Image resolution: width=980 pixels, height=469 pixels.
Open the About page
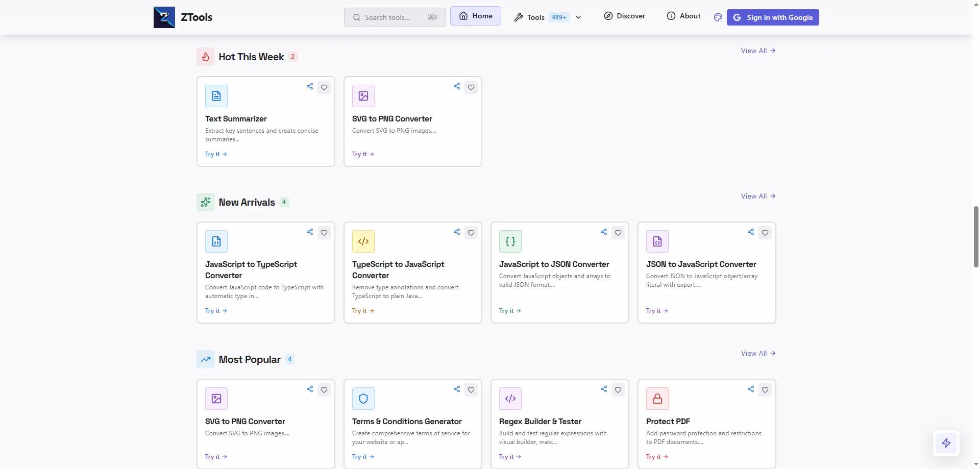coord(684,16)
